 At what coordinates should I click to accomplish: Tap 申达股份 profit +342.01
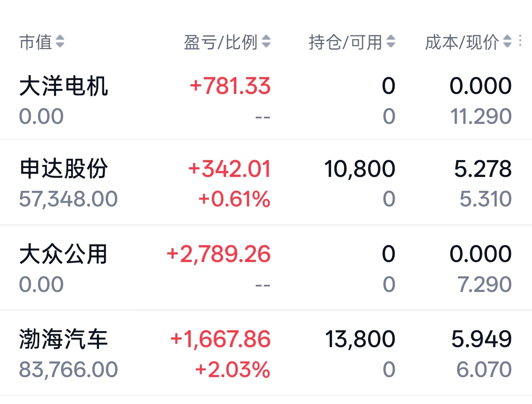(230, 169)
